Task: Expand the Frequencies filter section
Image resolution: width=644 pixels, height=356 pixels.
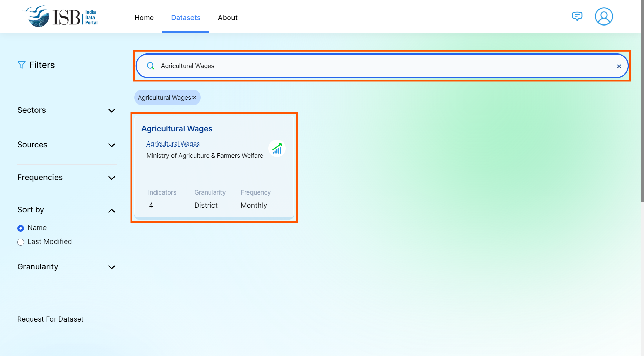Action: (111, 178)
